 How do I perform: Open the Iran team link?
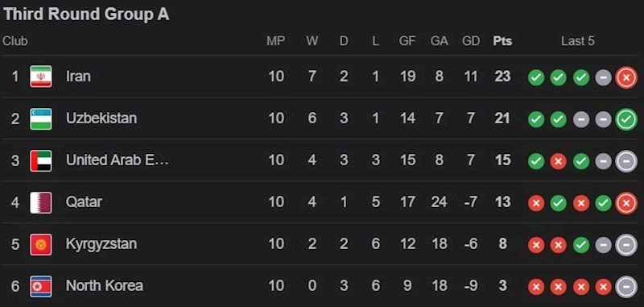pyautogui.click(x=78, y=77)
